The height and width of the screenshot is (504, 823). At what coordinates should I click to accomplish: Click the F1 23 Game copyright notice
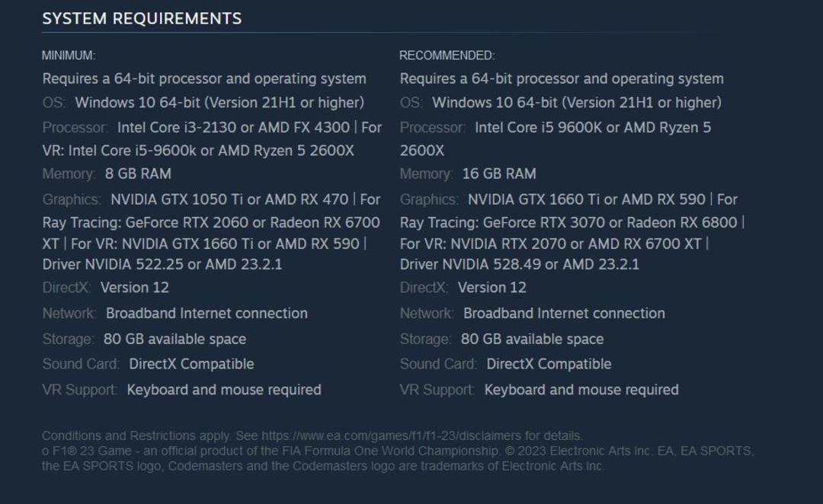pyautogui.click(x=398, y=458)
